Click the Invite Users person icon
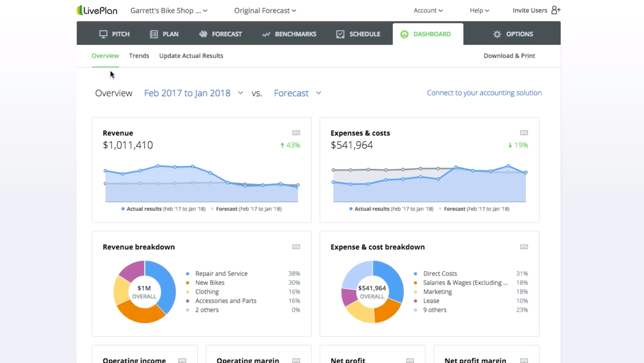Viewport: 644px width, 363px height. [x=556, y=10]
